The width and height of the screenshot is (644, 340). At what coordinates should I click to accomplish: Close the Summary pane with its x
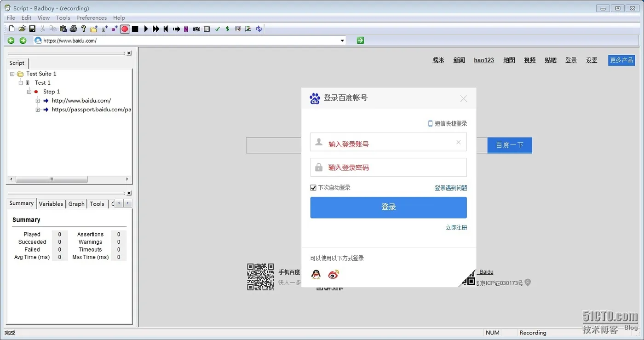click(129, 193)
